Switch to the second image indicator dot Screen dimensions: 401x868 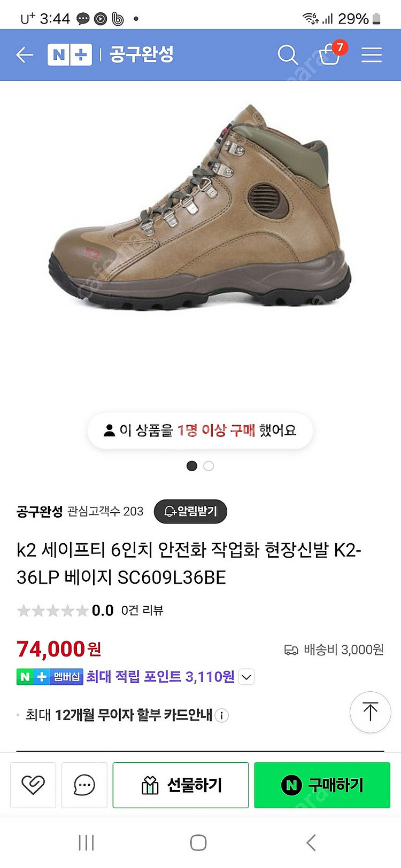pos(209,466)
